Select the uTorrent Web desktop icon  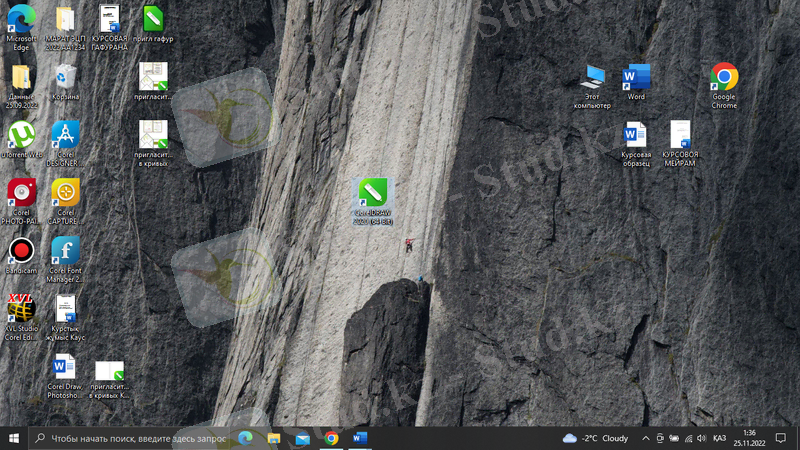pos(21,134)
